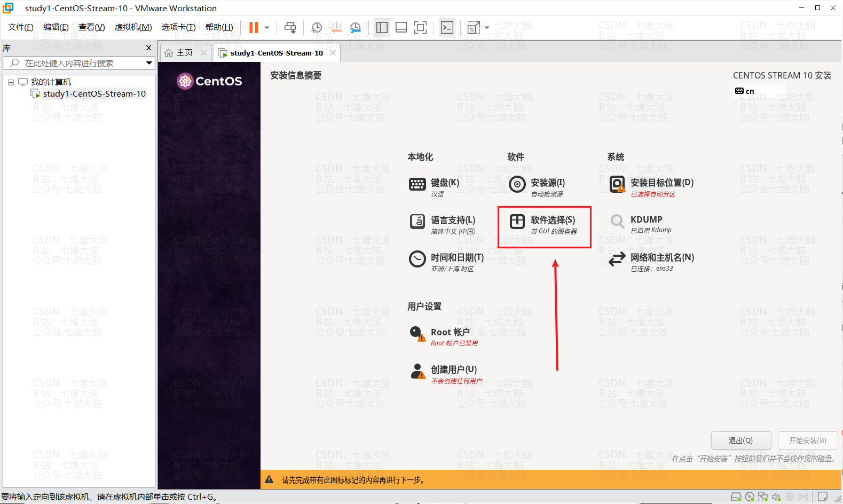The image size is (843, 504).
Task: Open the 虚拟机(M) menu
Action: tap(133, 27)
